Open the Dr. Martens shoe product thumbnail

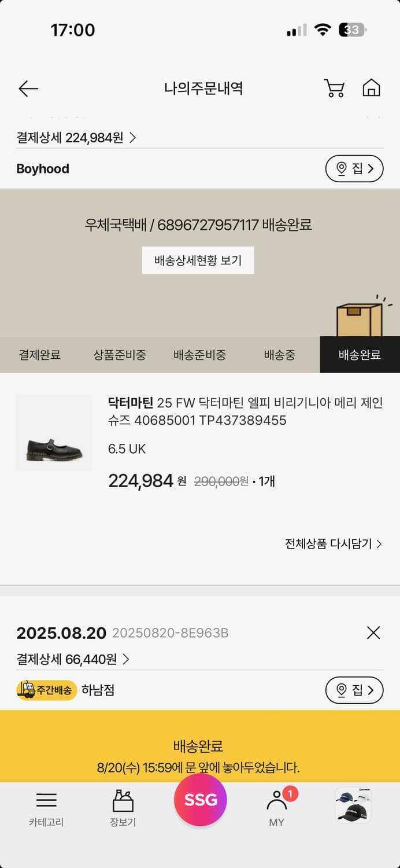(54, 431)
